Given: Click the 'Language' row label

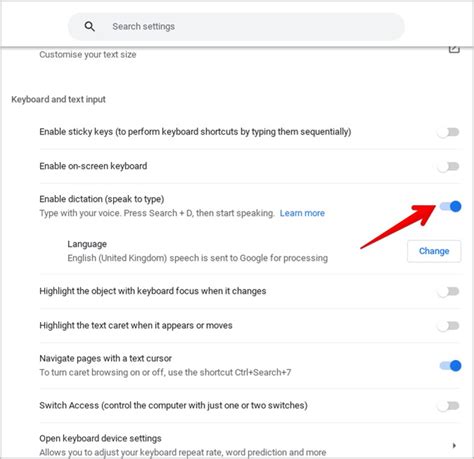Looking at the screenshot, I should pos(87,244).
